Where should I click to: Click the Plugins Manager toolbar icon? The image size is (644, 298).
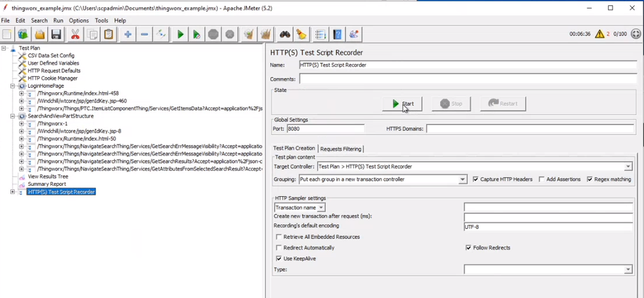[354, 35]
